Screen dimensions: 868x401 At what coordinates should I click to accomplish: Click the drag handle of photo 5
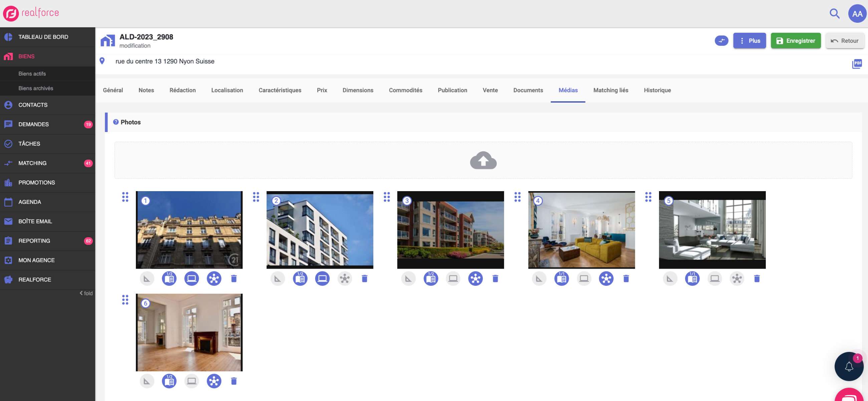tap(648, 197)
